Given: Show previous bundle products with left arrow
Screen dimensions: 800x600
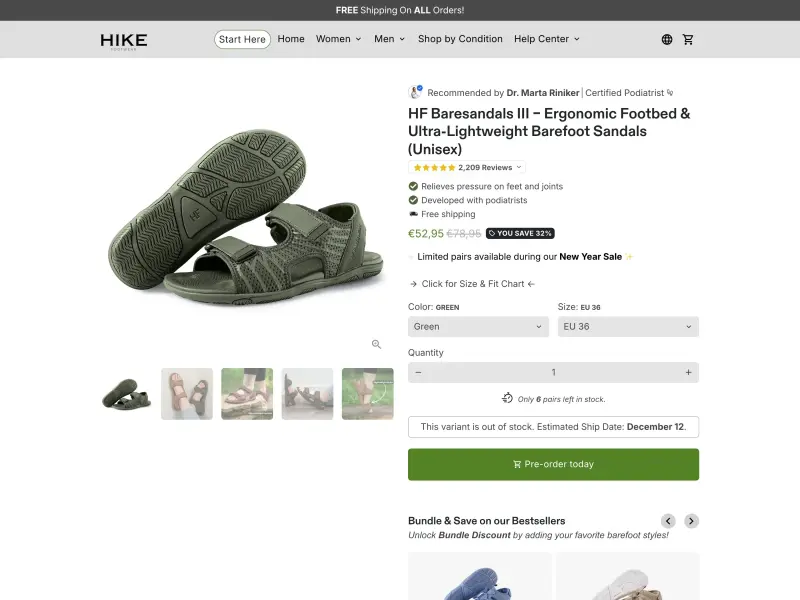Looking at the screenshot, I should click(668, 521).
